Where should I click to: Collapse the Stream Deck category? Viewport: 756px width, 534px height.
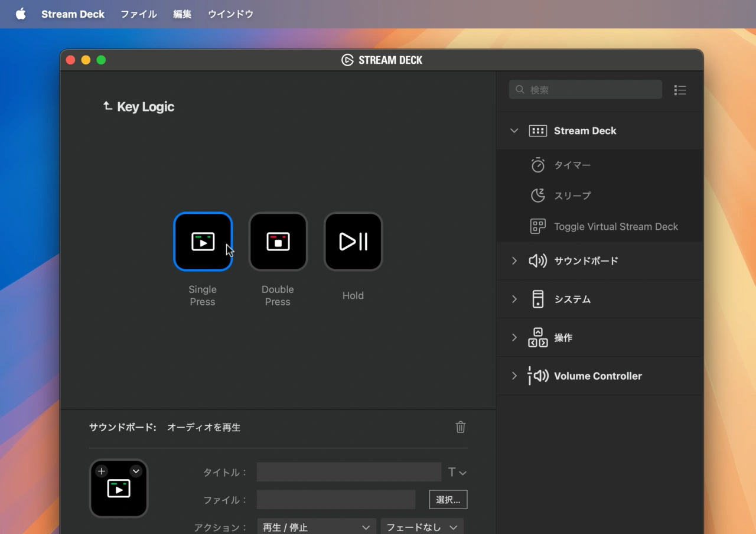514,131
